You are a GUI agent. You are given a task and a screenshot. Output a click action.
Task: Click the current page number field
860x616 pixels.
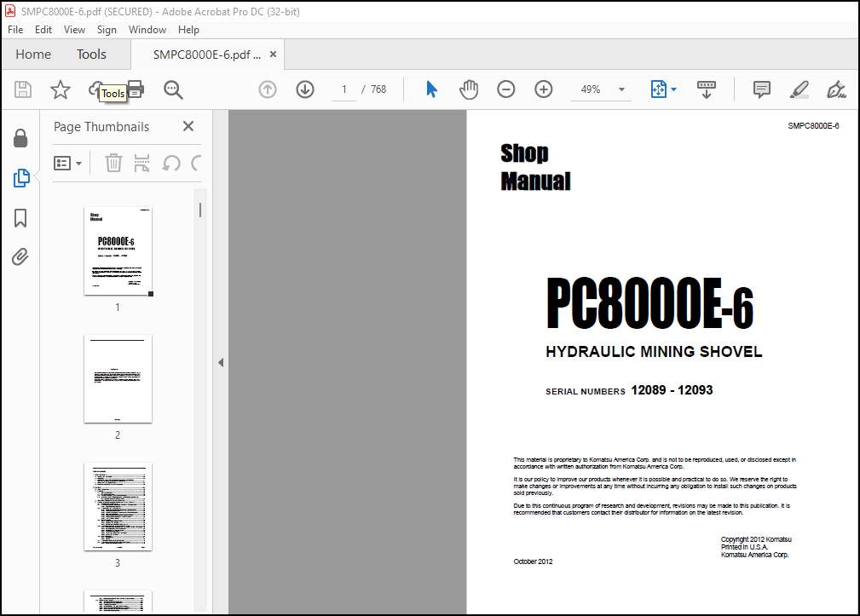(343, 89)
